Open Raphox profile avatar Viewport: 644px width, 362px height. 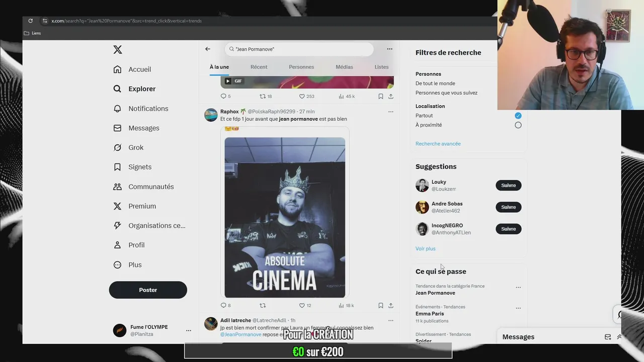click(x=211, y=115)
